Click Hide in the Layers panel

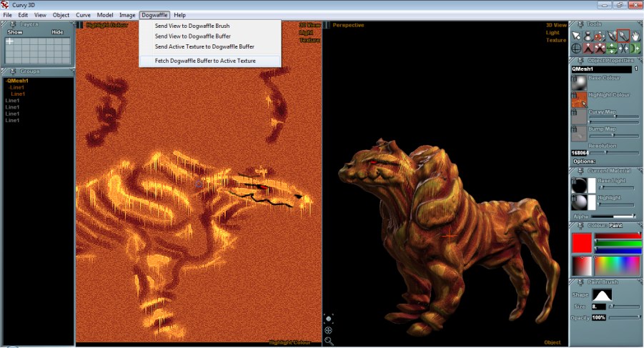(57, 32)
